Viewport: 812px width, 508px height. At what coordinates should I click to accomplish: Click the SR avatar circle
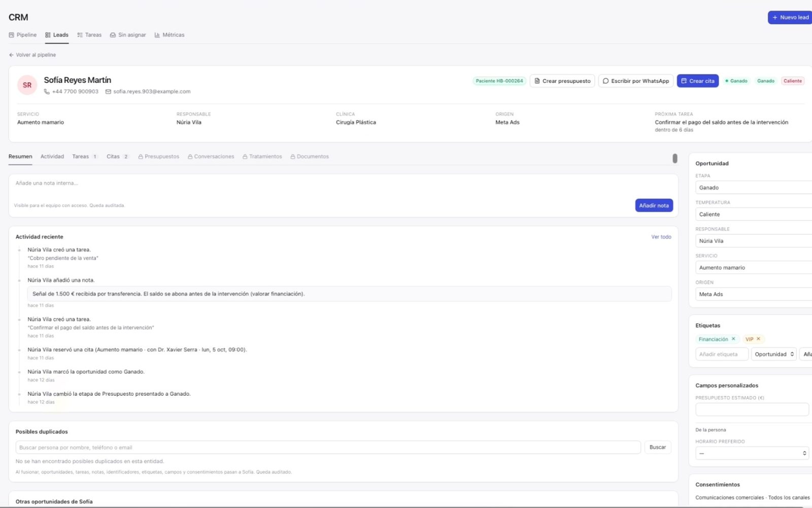click(27, 85)
